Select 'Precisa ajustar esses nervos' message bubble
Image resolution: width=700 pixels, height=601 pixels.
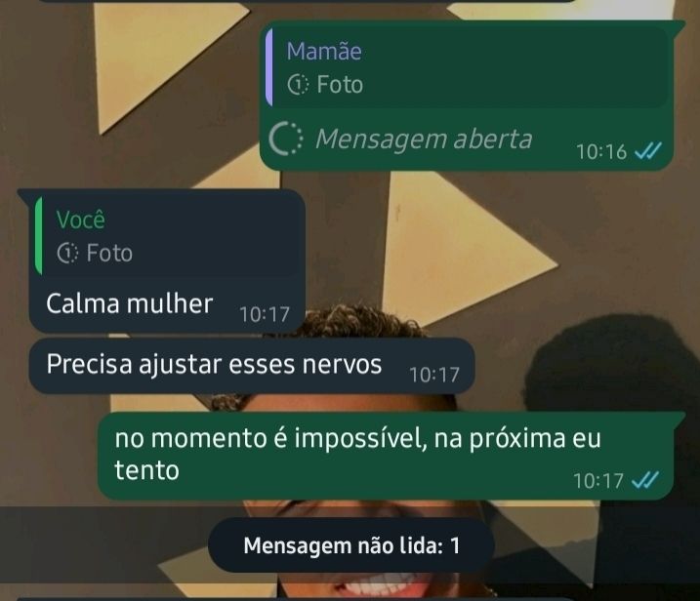pos(252,366)
